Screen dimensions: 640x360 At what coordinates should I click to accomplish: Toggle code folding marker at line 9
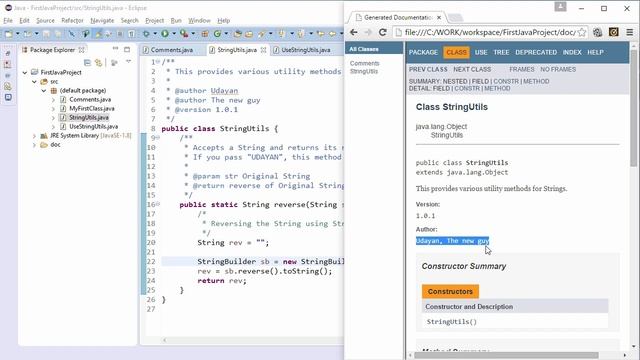[158, 138]
